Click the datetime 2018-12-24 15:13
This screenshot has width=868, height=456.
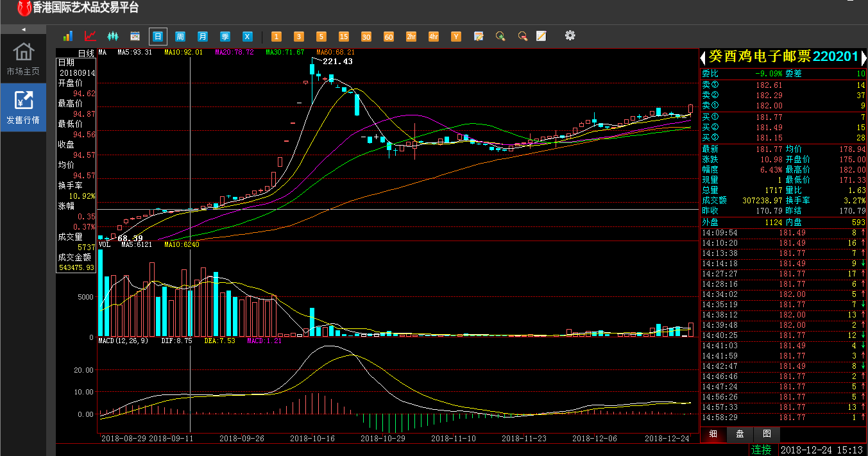coord(822,450)
